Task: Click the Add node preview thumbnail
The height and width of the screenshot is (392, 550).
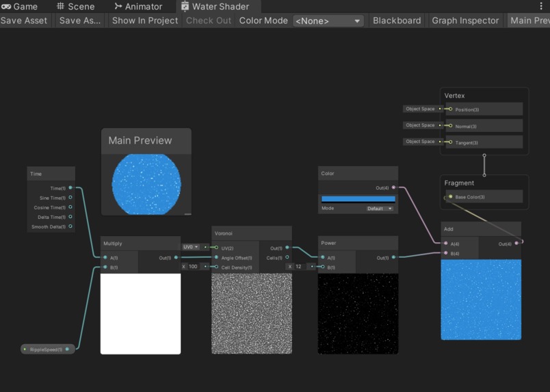Action: click(481, 300)
